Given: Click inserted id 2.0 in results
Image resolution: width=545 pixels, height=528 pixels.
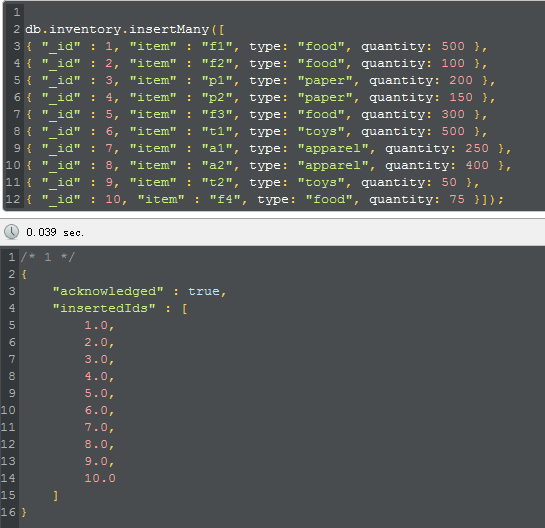Looking at the screenshot, I should pyautogui.click(x=96, y=342).
